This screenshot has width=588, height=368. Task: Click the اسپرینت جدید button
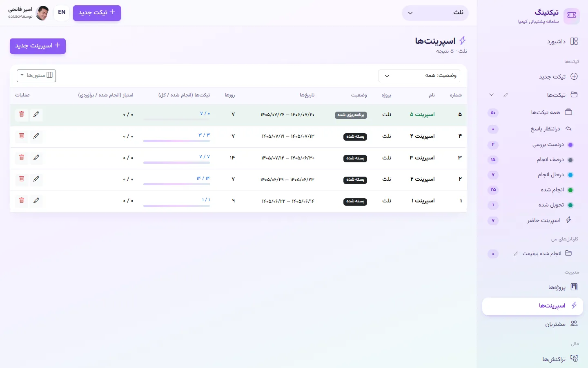tap(38, 46)
